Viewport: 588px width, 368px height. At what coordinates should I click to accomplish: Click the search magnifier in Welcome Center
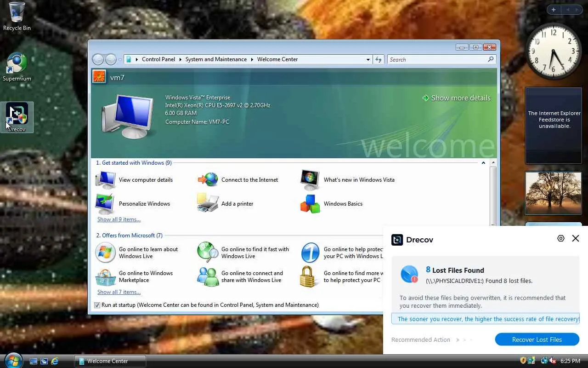[491, 59]
